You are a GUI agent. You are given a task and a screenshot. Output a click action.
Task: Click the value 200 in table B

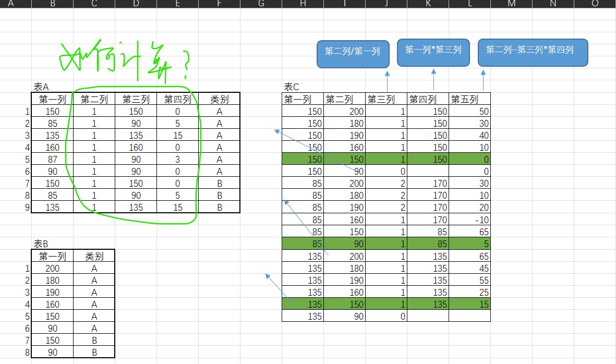coord(52,268)
